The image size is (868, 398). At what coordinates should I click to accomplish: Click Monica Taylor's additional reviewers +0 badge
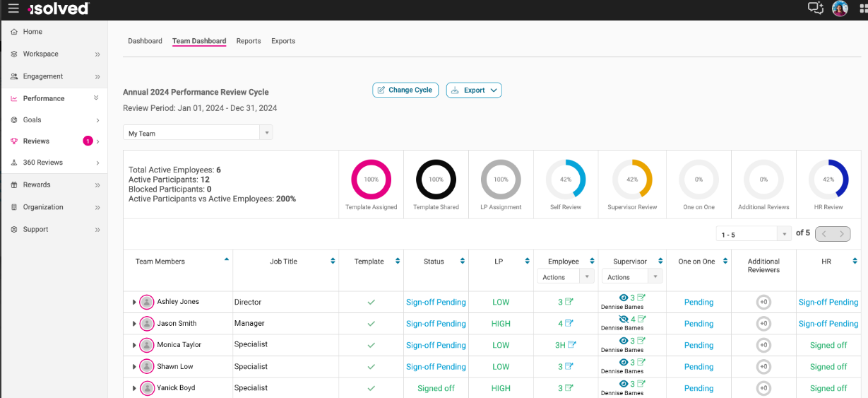click(x=763, y=345)
